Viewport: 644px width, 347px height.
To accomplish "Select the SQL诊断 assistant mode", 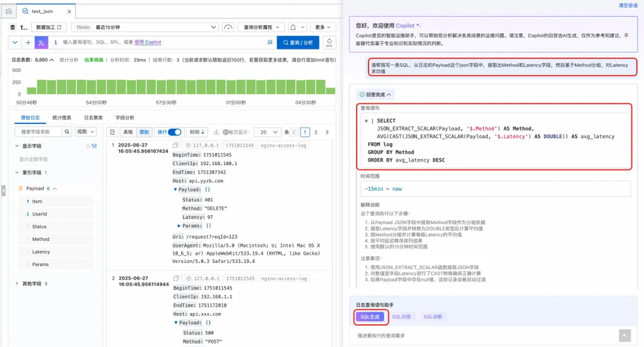I will click(432, 316).
